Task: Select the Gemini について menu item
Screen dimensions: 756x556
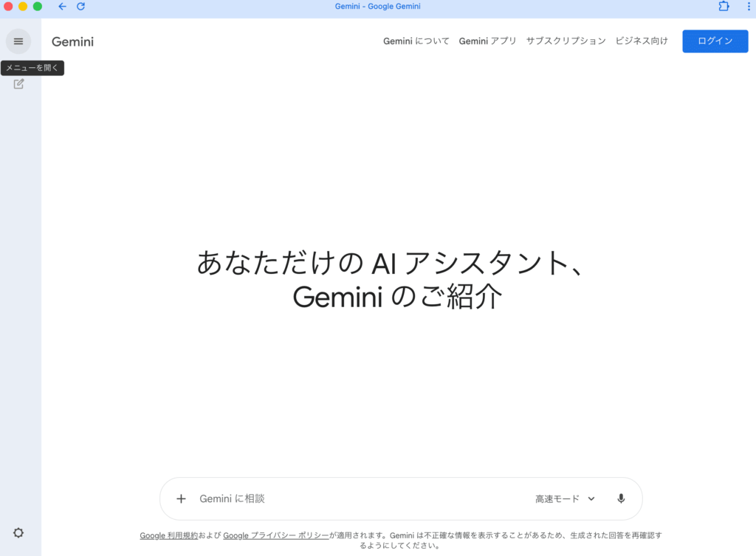Action: click(x=416, y=41)
